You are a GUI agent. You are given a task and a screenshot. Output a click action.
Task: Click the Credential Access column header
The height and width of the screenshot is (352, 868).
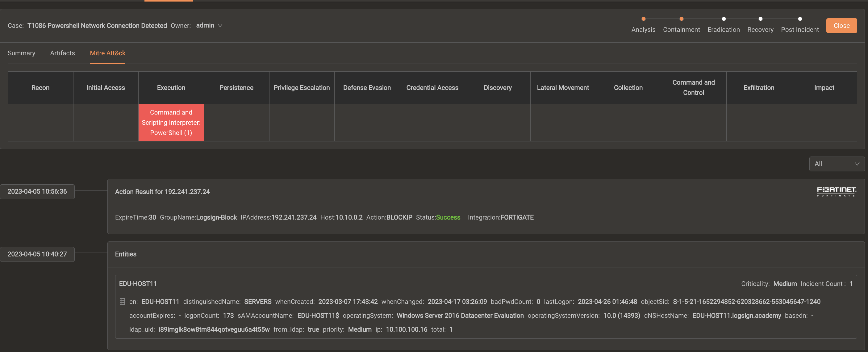pyautogui.click(x=432, y=88)
